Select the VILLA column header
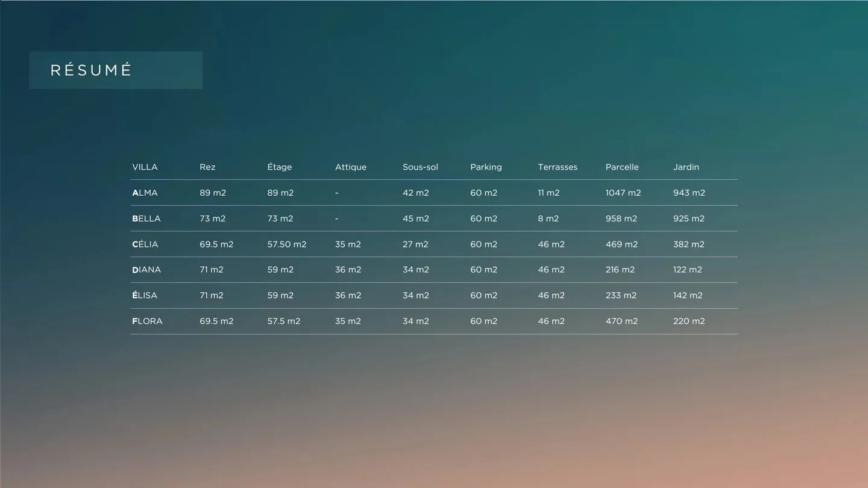Viewport: 868px width, 488px height. point(145,167)
